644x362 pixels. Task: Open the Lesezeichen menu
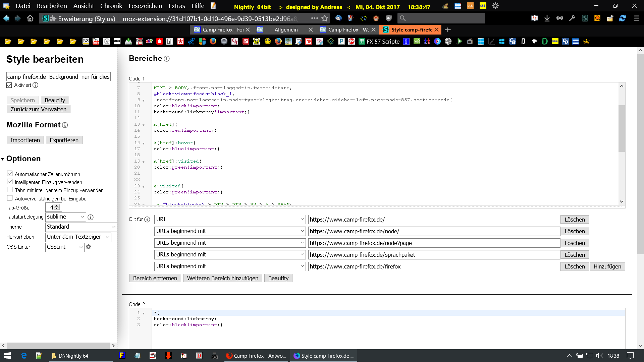[145, 6]
